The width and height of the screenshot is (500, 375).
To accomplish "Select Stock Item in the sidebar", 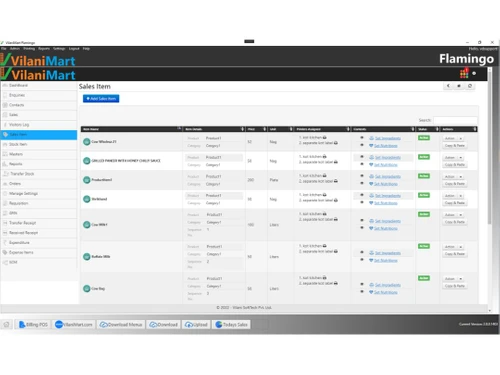I will 39,144.
